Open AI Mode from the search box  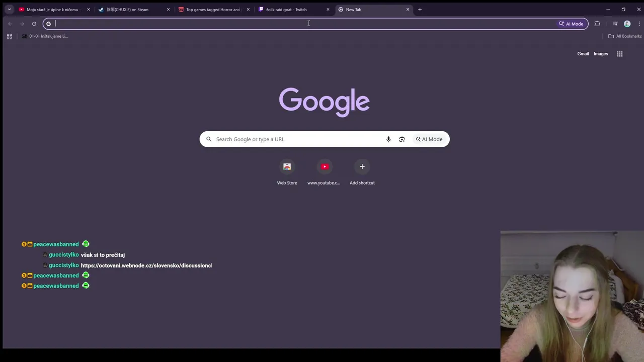[x=429, y=139]
